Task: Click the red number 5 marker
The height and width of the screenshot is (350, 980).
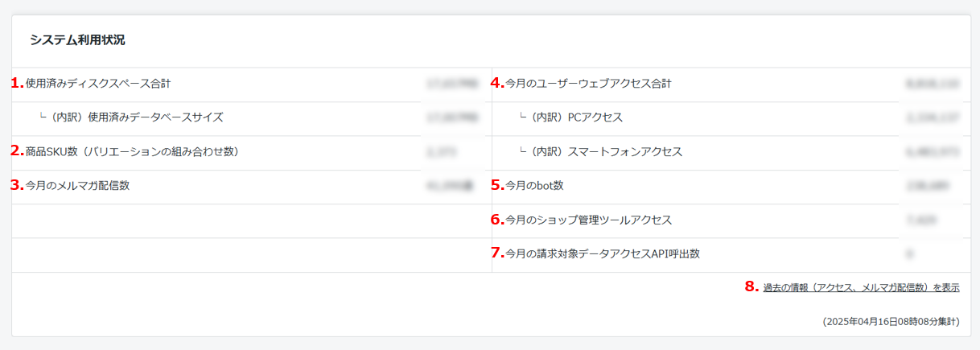Action: (x=497, y=184)
